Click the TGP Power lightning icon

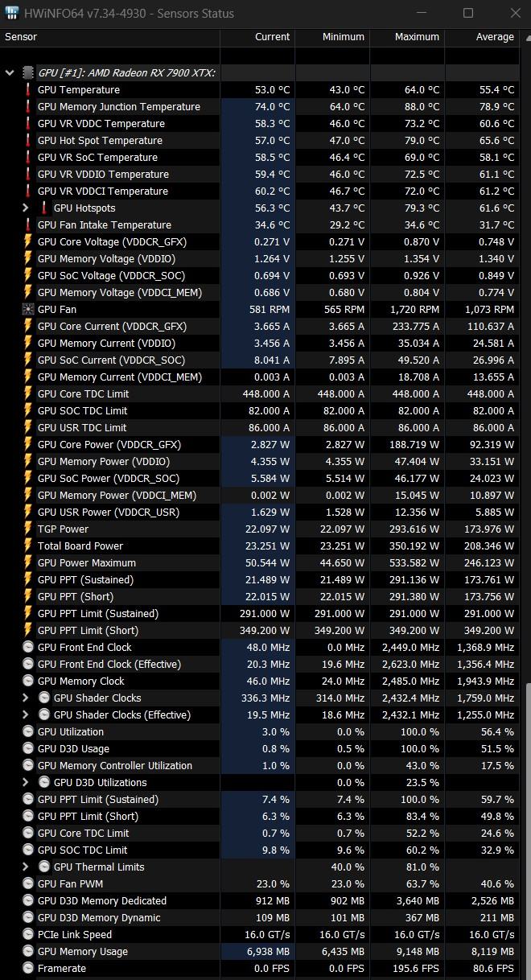click(x=28, y=529)
